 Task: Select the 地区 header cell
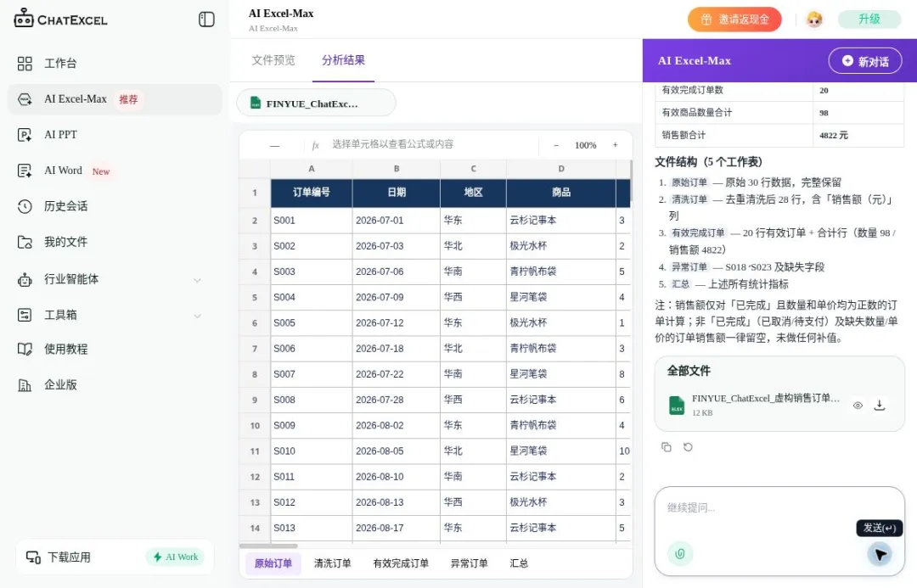473,193
